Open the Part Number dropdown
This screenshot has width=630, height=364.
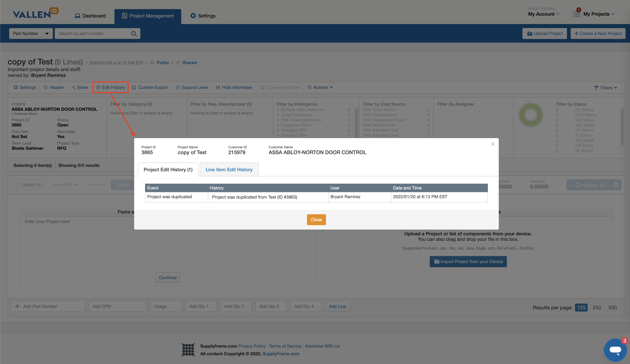click(30, 33)
